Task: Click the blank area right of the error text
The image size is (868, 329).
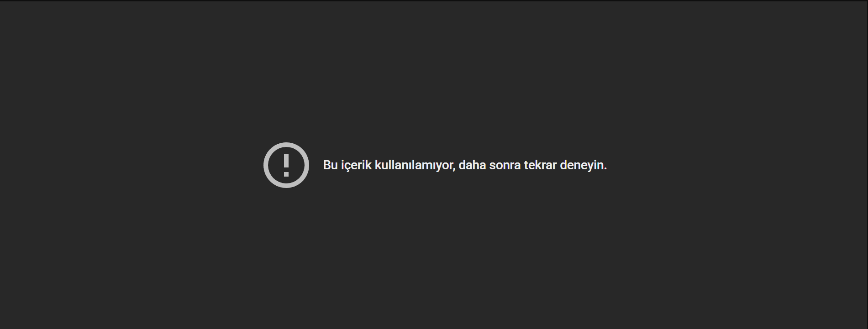Action: point(737,165)
